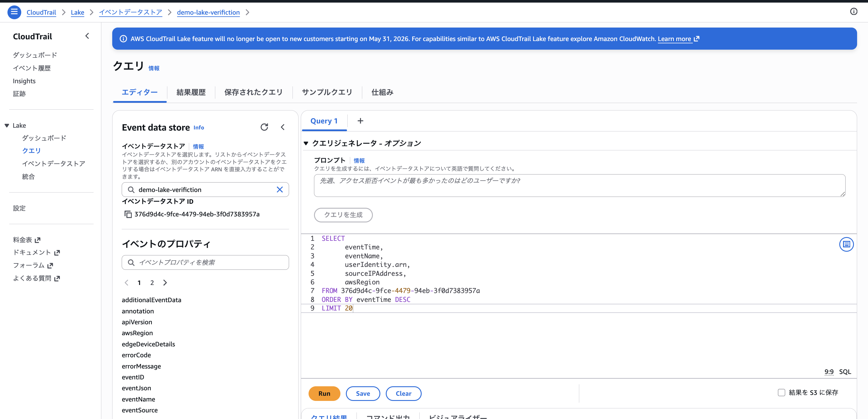Viewport: 868px width, 419px height.
Task: Open イベントデータストア breadcrumb link
Action: [130, 12]
